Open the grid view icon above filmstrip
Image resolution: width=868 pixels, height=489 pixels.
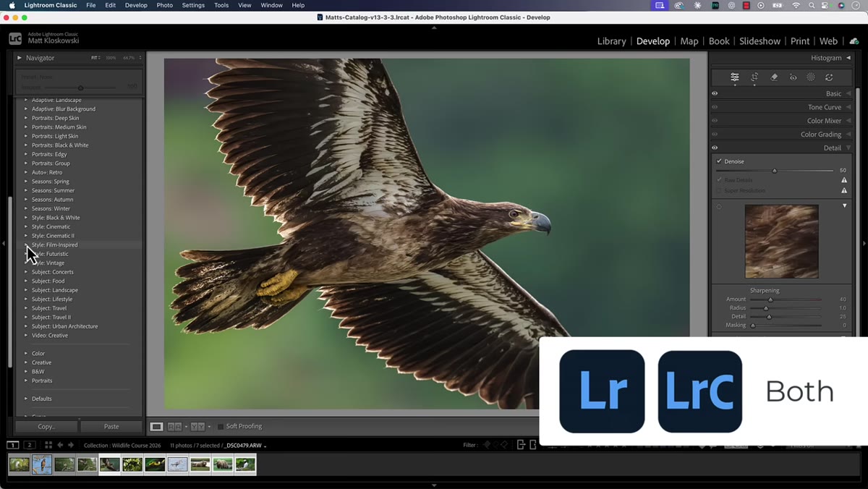pos(48,445)
